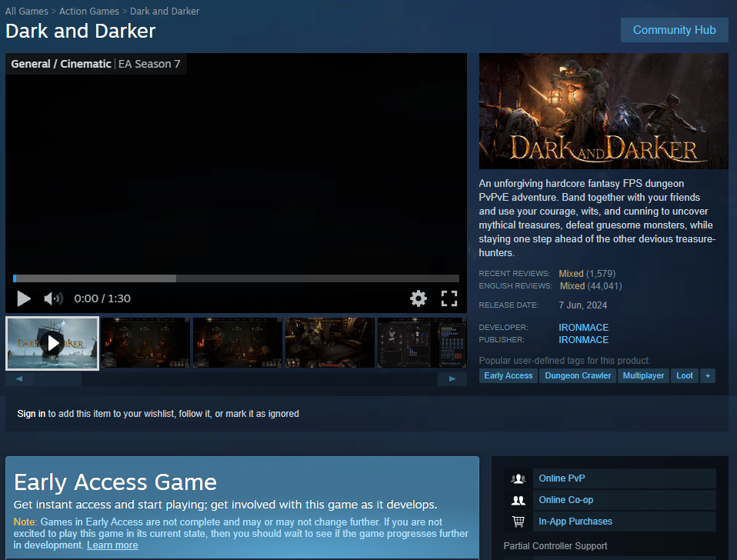The width and height of the screenshot is (737, 560).
Task: Click Dark and Darker breadcrumb link
Action: tap(165, 12)
